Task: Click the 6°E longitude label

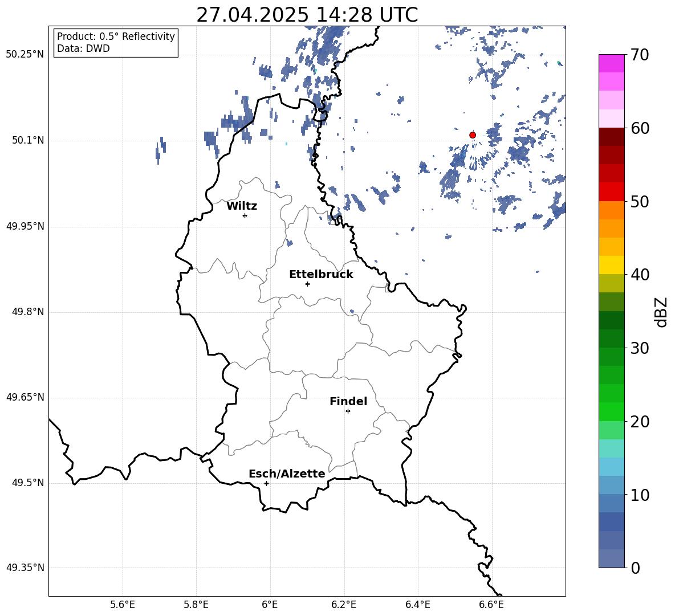Action: tap(270, 605)
